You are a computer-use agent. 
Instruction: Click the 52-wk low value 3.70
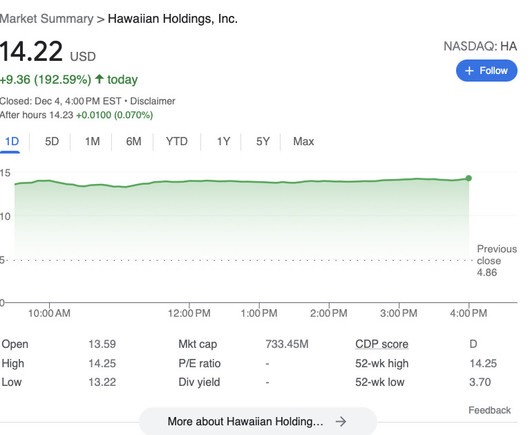tap(480, 382)
